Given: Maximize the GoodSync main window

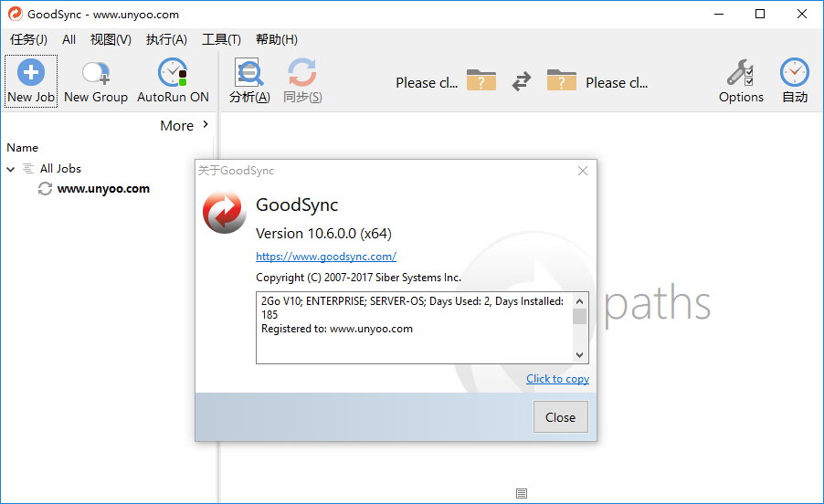Looking at the screenshot, I should click(x=760, y=14).
